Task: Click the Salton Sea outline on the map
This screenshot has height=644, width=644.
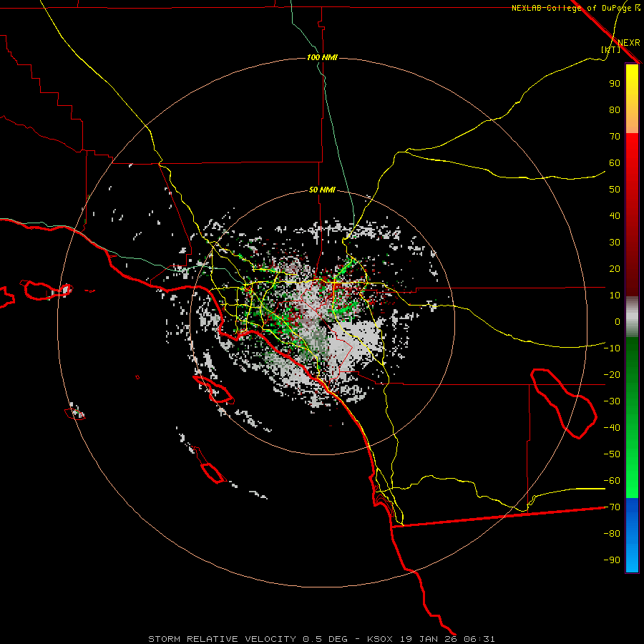Action: click(564, 404)
